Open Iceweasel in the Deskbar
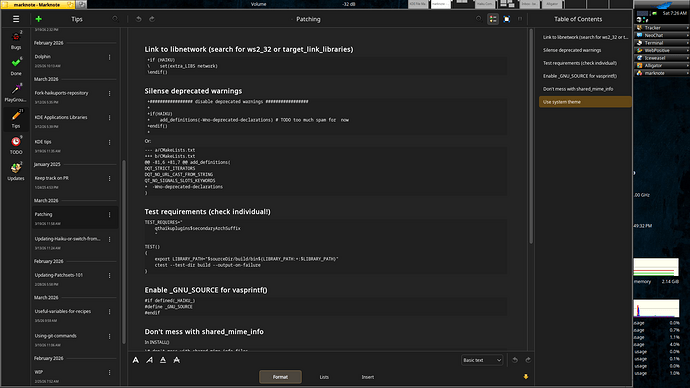Image resolution: width=690 pixels, height=388 pixels. pos(661,58)
